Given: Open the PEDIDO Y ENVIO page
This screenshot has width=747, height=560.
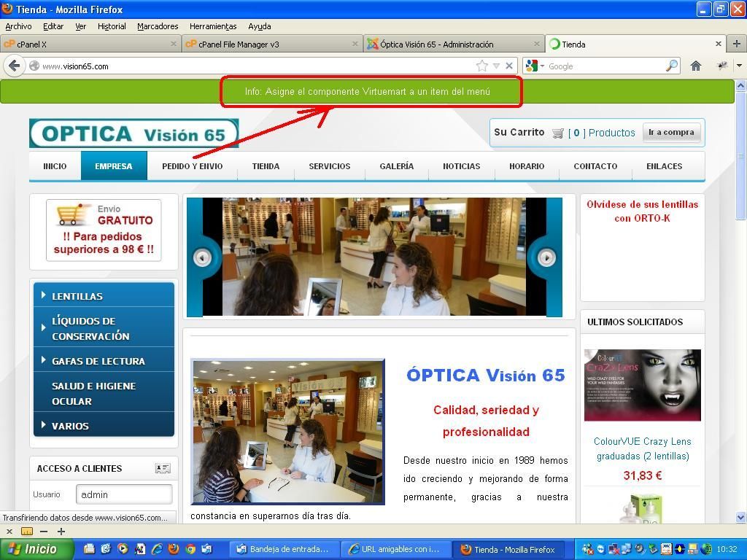Looking at the screenshot, I should [193, 166].
